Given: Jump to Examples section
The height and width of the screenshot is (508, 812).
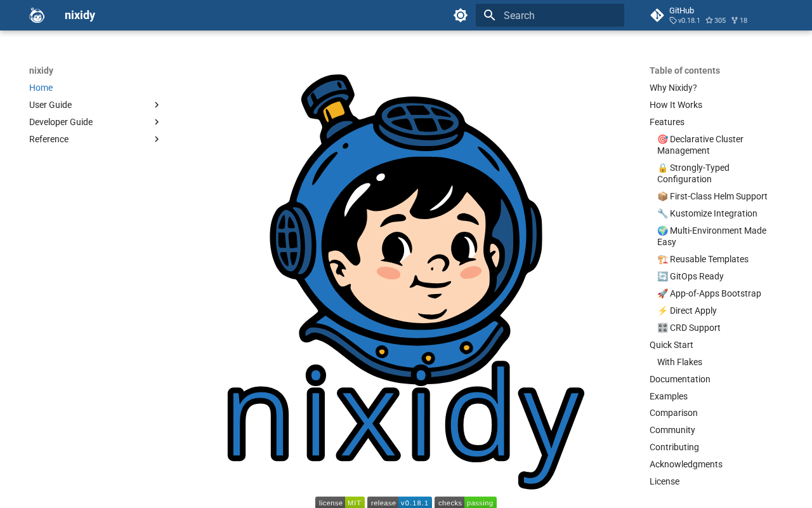Looking at the screenshot, I should click(x=669, y=396).
